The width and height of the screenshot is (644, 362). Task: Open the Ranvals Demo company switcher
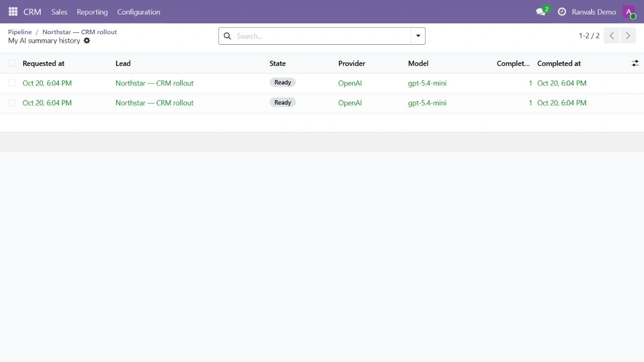[594, 12]
